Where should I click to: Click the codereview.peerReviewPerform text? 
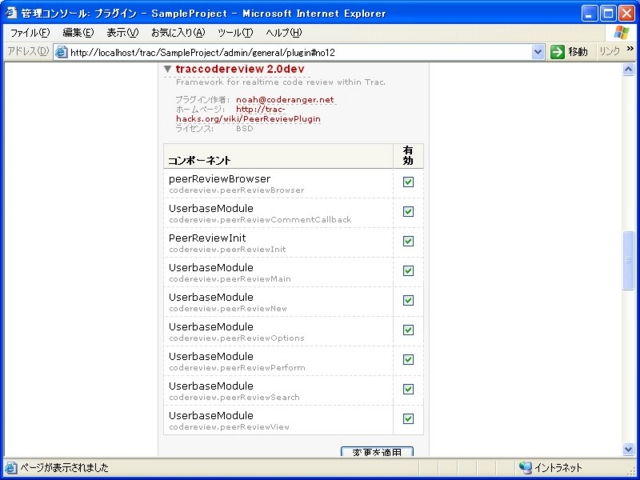point(237,368)
